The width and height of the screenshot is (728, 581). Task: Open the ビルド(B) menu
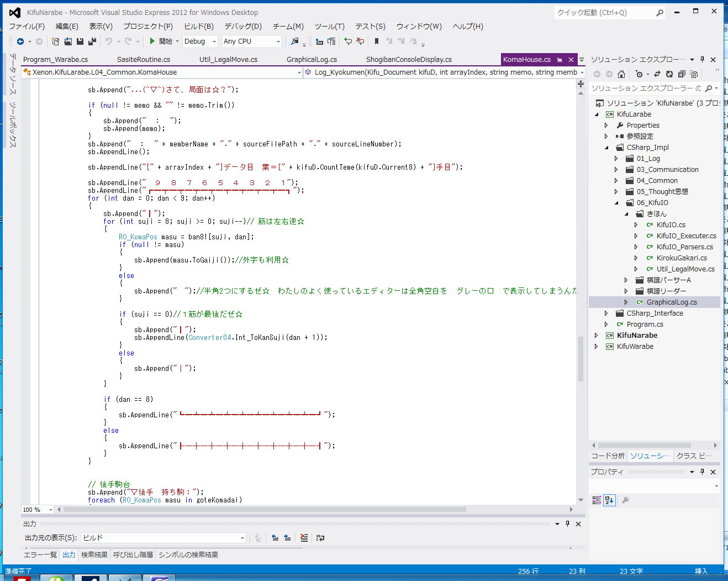[198, 26]
